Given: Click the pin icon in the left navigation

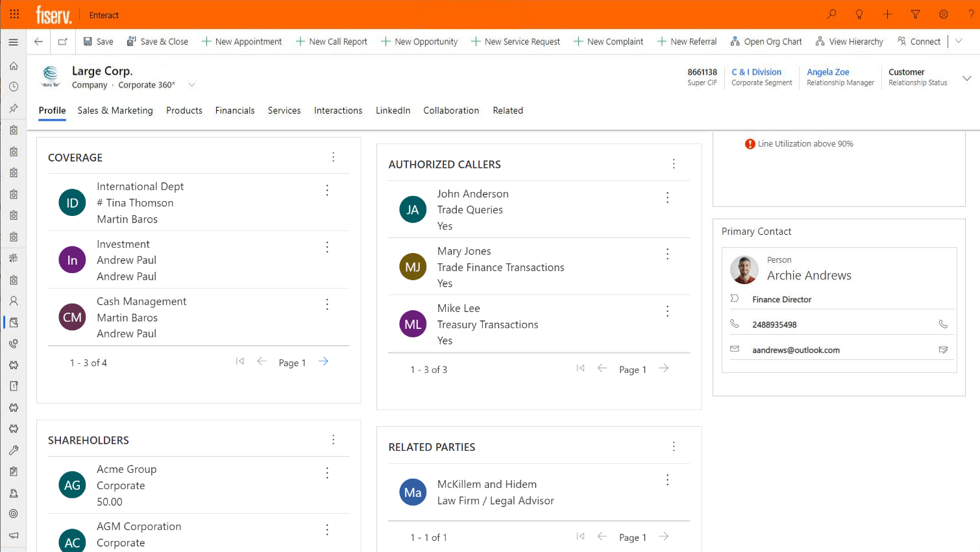Looking at the screenshot, I should tap(13, 108).
